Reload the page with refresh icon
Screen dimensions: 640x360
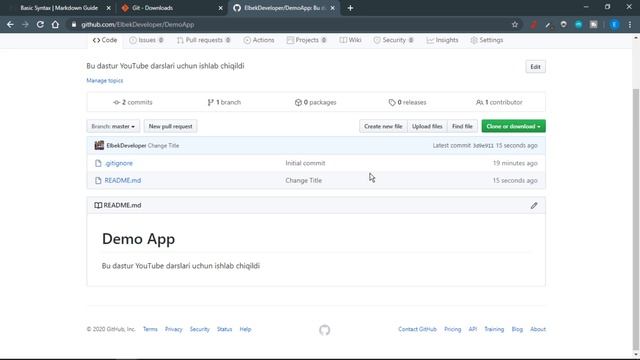coord(40,24)
